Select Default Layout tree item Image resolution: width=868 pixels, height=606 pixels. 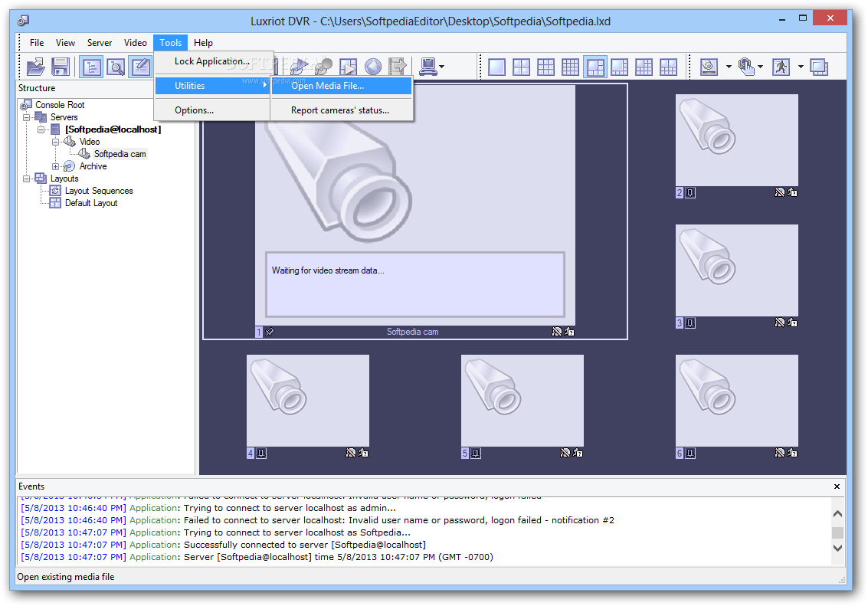tap(91, 203)
